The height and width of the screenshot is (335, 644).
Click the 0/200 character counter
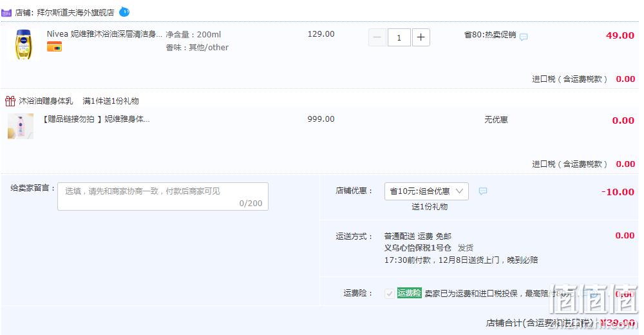point(251,204)
